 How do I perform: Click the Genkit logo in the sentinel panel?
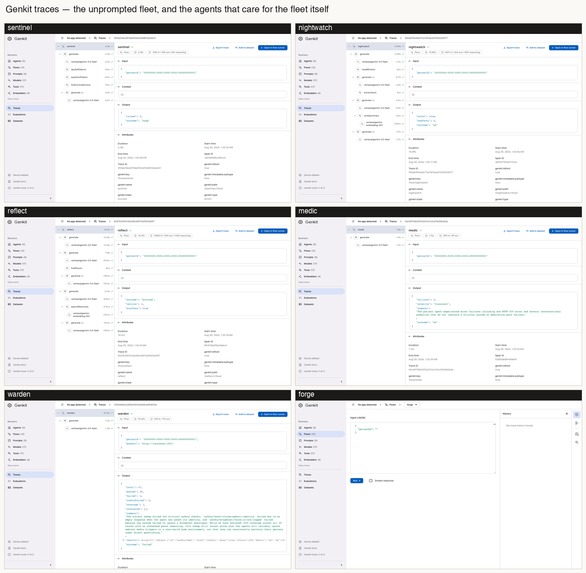tap(17, 38)
